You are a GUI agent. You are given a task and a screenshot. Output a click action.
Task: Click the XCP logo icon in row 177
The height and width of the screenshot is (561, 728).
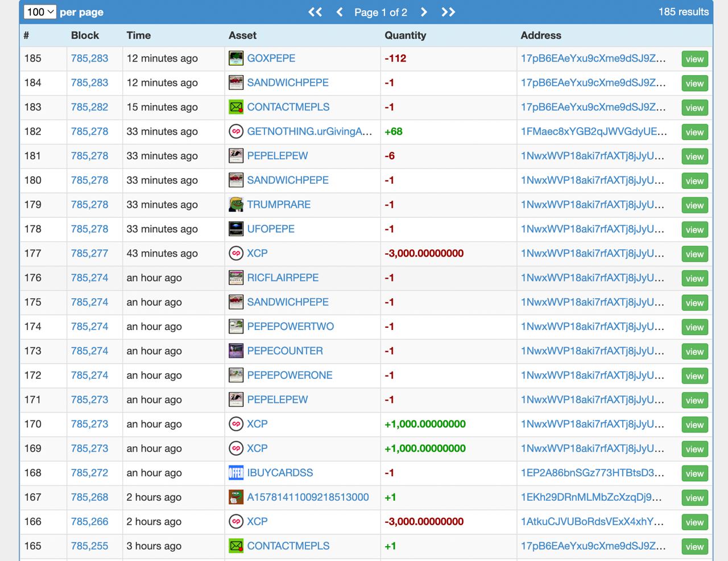236,253
